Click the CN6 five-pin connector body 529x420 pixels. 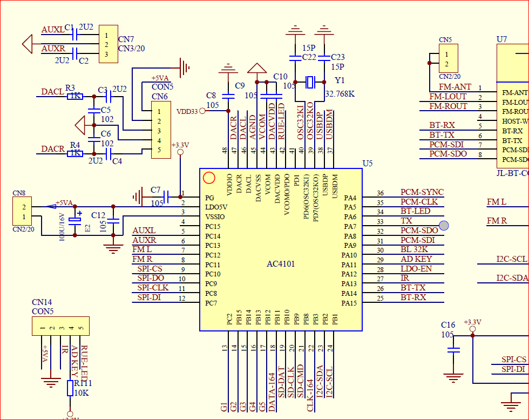(x=161, y=130)
